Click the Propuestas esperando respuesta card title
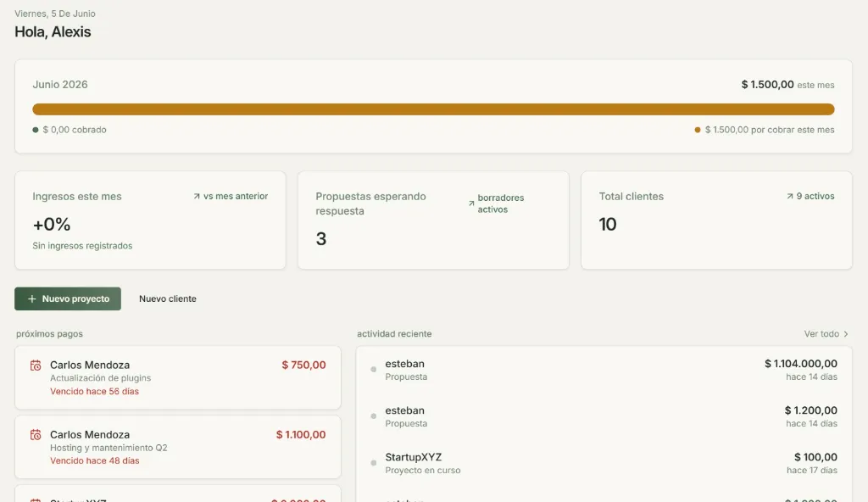 pos(371,204)
